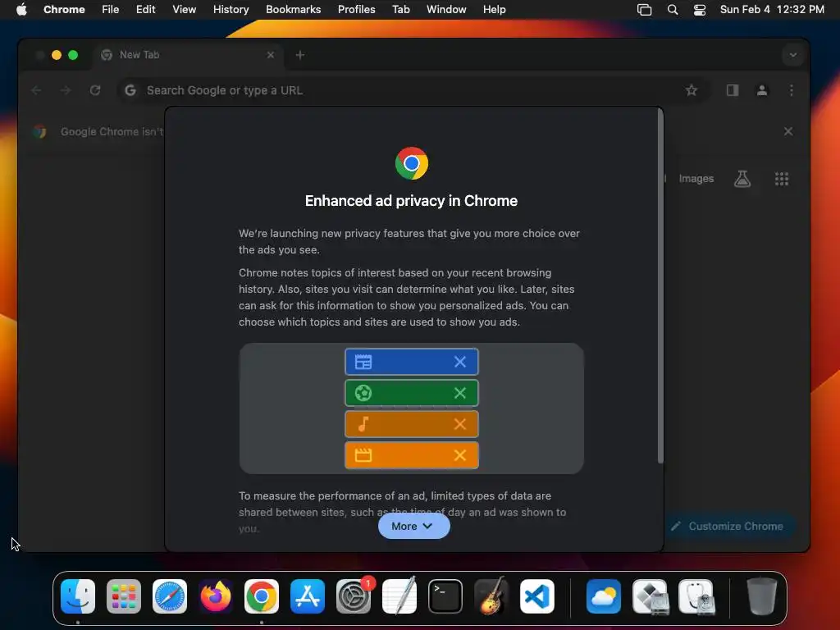Open the Tab menu
840x630 pixels.
pos(400,9)
